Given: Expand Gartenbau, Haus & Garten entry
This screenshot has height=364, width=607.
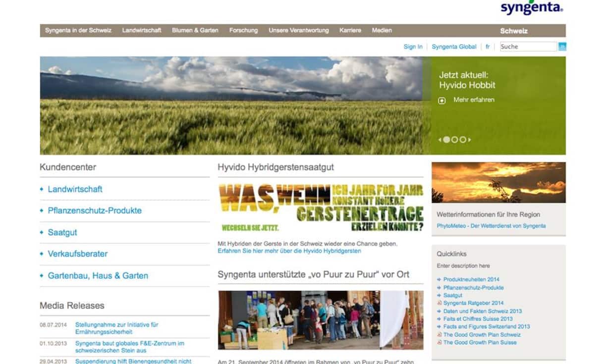Looking at the screenshot, I should [98, 276].
